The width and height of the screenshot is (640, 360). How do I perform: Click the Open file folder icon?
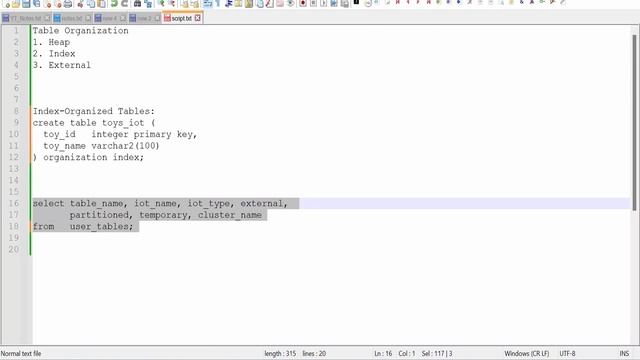tap(16, 4)
